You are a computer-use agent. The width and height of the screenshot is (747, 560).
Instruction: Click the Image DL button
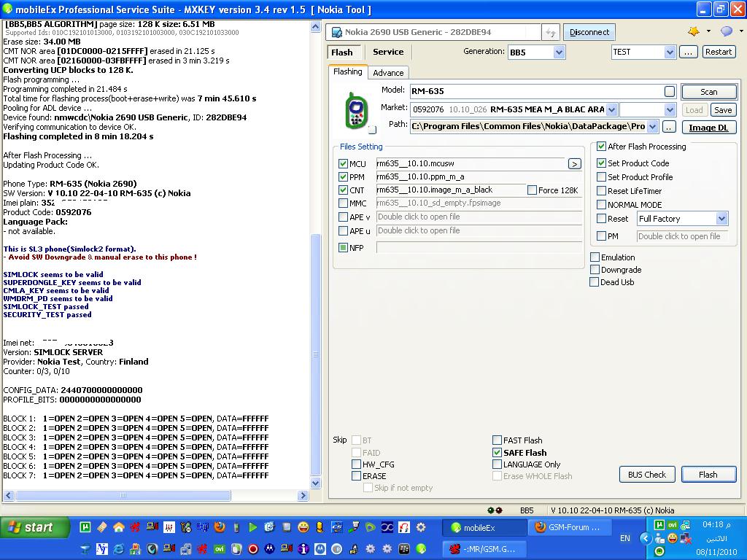pos(709,128)
